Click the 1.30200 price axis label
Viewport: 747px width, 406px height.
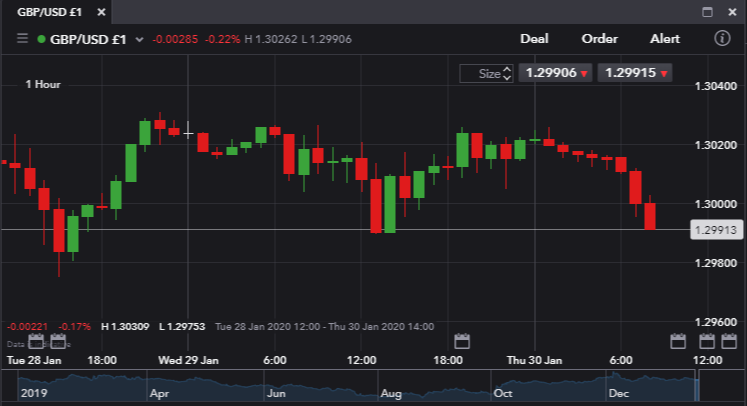click(716, 145)
